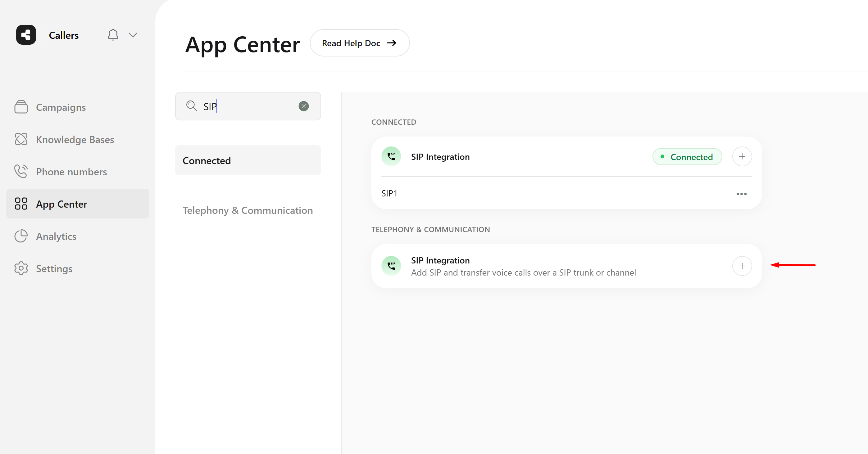868x454 pixels.
Task: Go to Knowledge Bases section
Action: click(x=75, y=139)
